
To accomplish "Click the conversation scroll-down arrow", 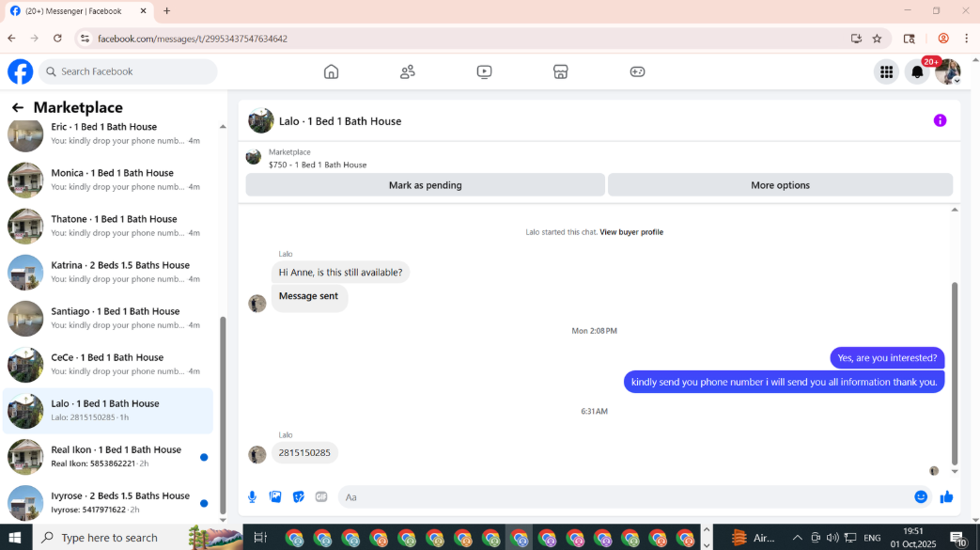I will tap(955, 472).
